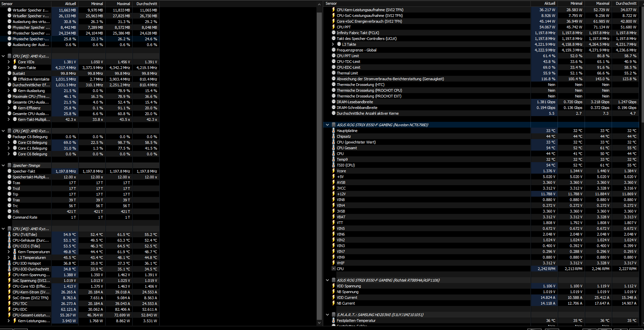Click the Chipsatz thermometer icon

coord(334,136)
